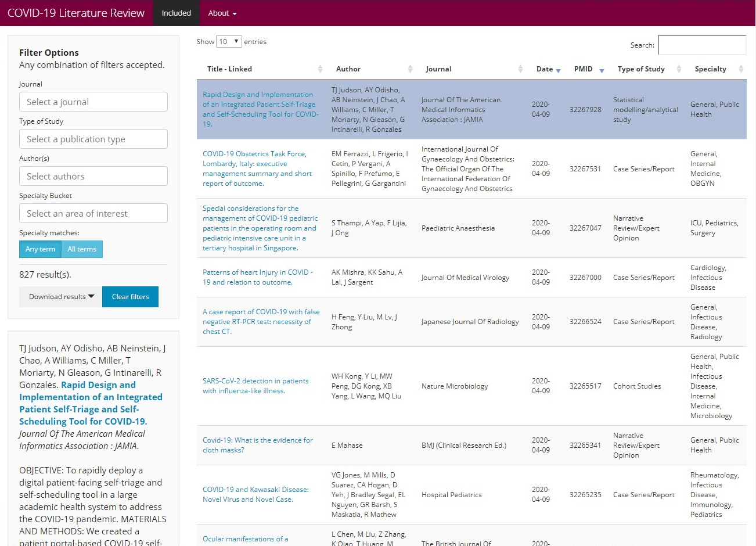Enable the 'Any term' specialty match option
Image resolution: width=756 pixels, height=546 pixels.
pos(39,249)
